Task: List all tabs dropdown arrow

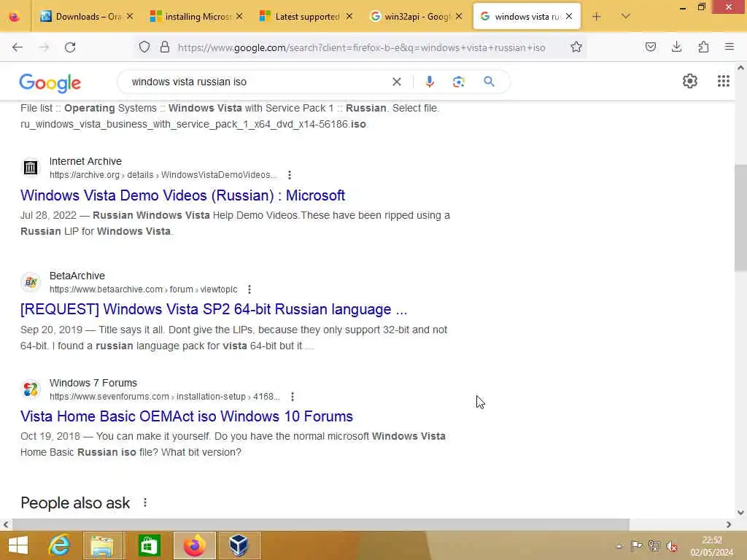Action: 625,16
